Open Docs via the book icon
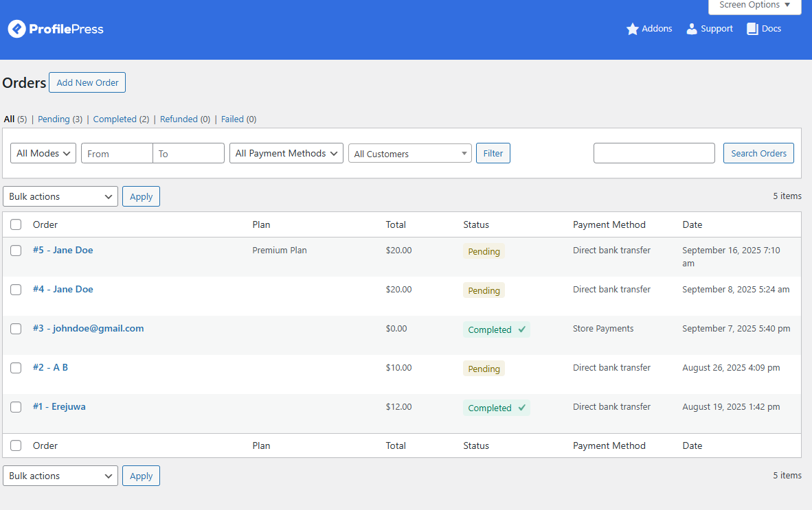 (752, 29)
